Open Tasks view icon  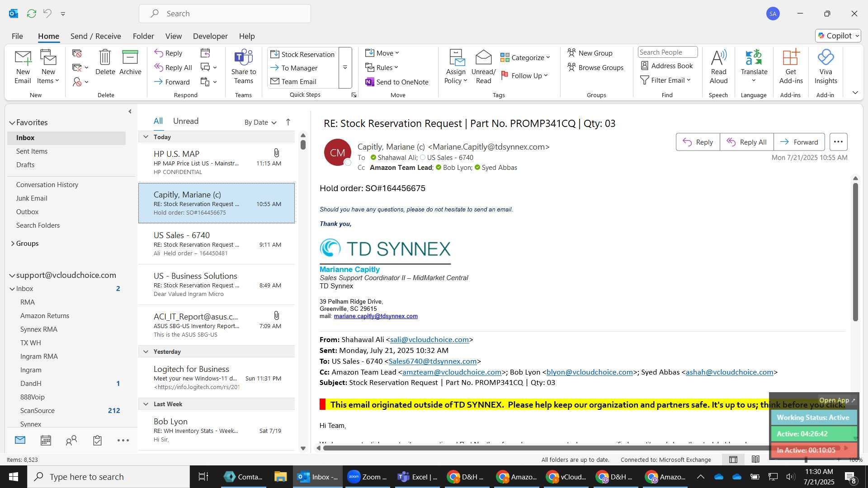[x=97, y=441]
